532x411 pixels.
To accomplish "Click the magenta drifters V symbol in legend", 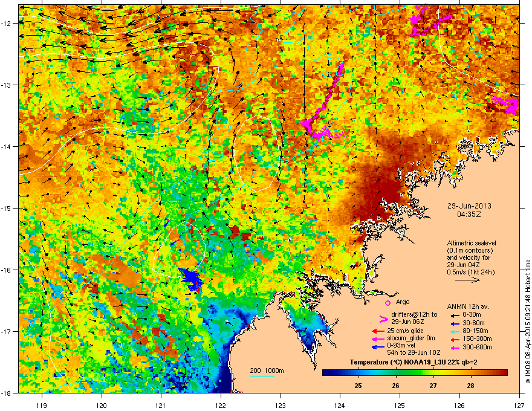I will [x=383, y=319].
